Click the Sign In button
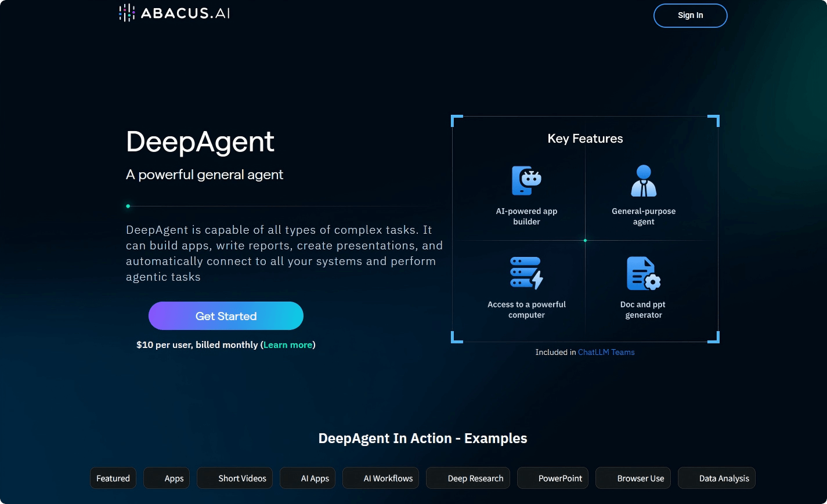Viewport: 827px width, 504px height. pyautogui.click(x=690, y=16)
